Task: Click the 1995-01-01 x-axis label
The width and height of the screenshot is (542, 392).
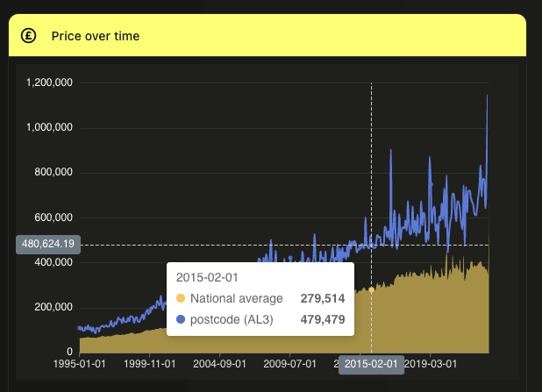Action: pyautogui.click(x=79, y=364)
